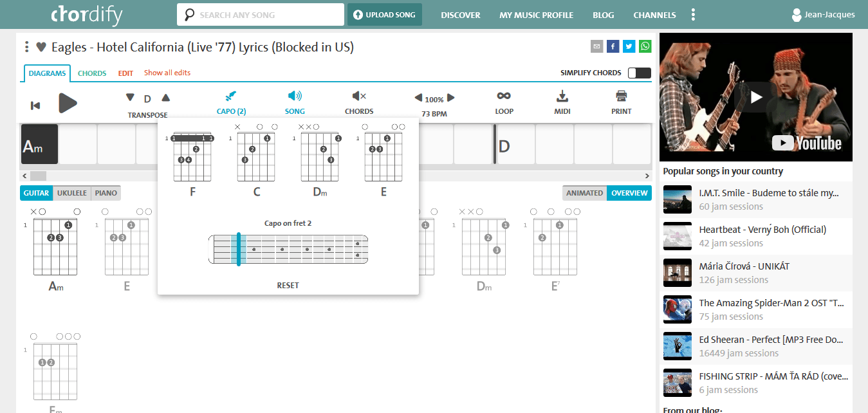Viewport: 868px width, 413px height.
Task: Download MIDI file
Action: click(x=562, y=96)
